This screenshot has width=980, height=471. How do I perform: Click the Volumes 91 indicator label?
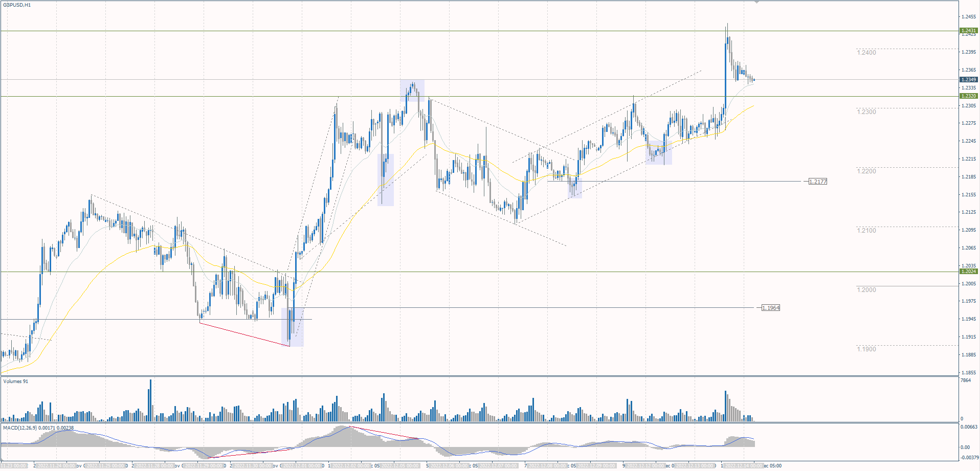16,382
